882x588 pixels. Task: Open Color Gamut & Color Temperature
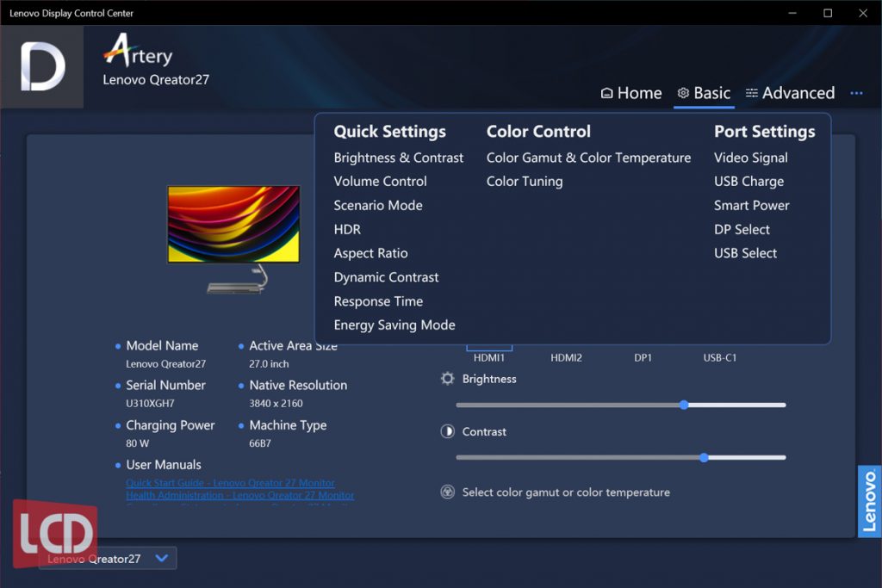click(x=588, y=158)
